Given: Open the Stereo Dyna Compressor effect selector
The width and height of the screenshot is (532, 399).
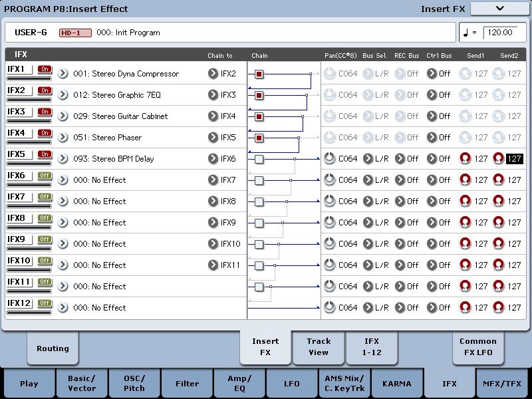Looking at the screenshot, I should pos(63,74).
